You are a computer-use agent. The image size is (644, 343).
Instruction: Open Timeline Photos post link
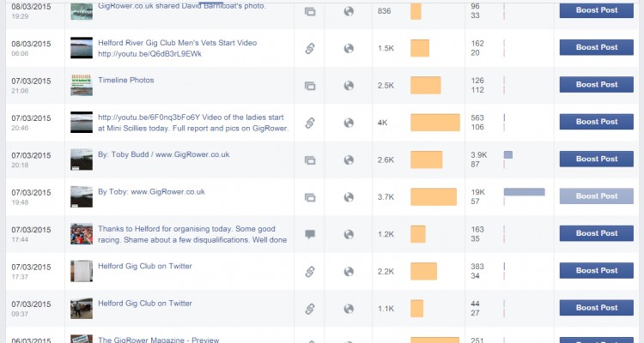pyautogui.click(x=125, y=80)
